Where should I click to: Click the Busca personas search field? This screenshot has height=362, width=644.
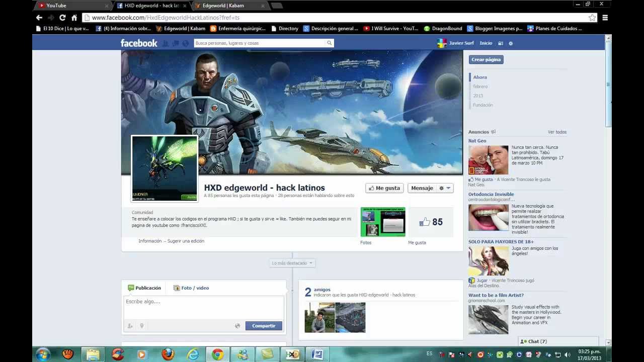pos(259,43)
